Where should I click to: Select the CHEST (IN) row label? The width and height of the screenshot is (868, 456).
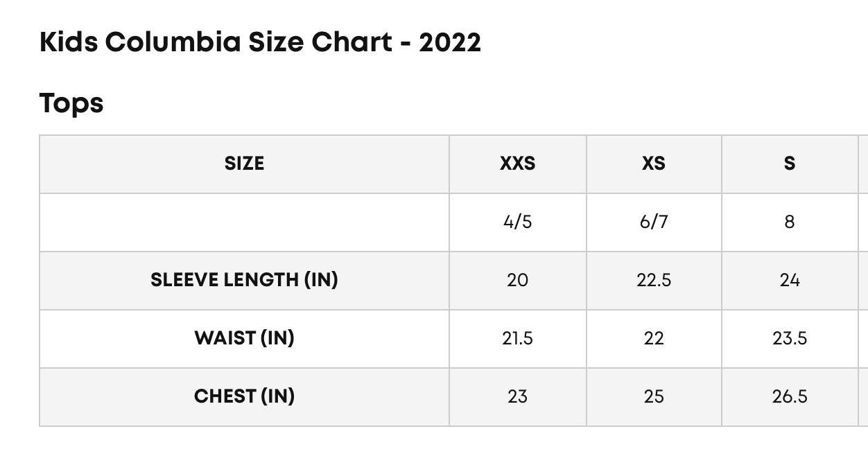pyautogui.click(x=244, y=396)
